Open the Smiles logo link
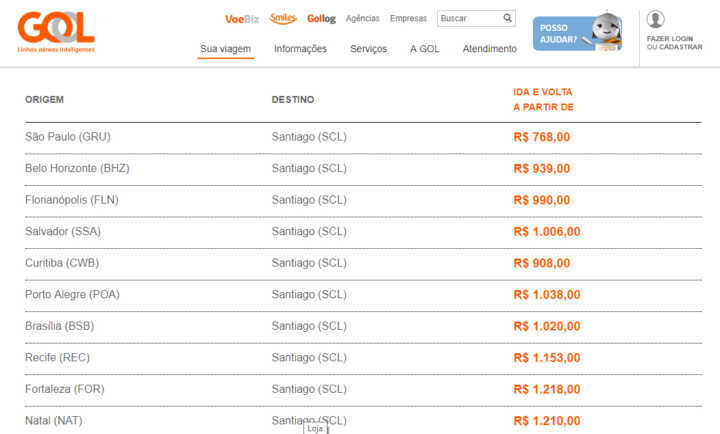Image resolution: width=720 pixels, height=434 pixels. point(283,18)
